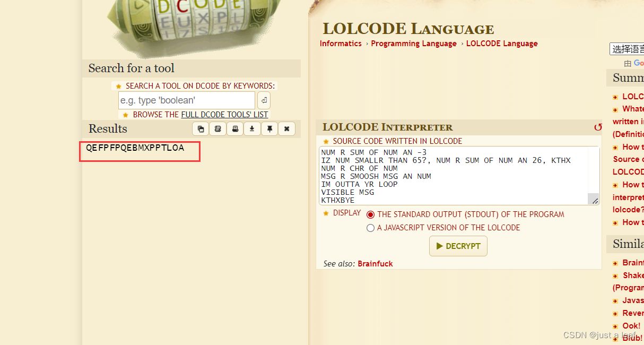Screen dimensions: 644x345
Task: Click 'Source code written in LOLCODE' label
Action: tap(397, 141)
